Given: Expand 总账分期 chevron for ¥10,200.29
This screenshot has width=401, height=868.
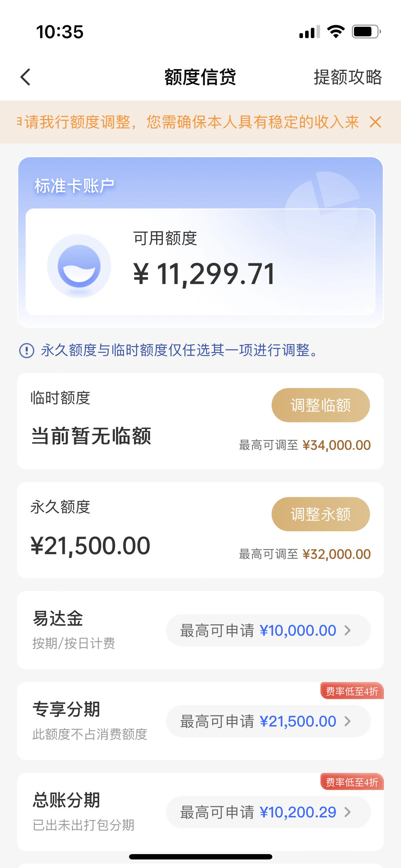Looking at the screenshot, I should coord(348,812).
